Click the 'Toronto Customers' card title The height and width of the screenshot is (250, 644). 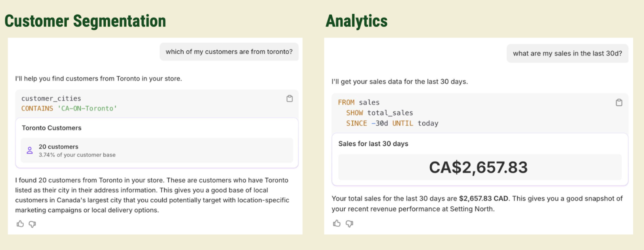pyautogui.click(x=52, y=128)
